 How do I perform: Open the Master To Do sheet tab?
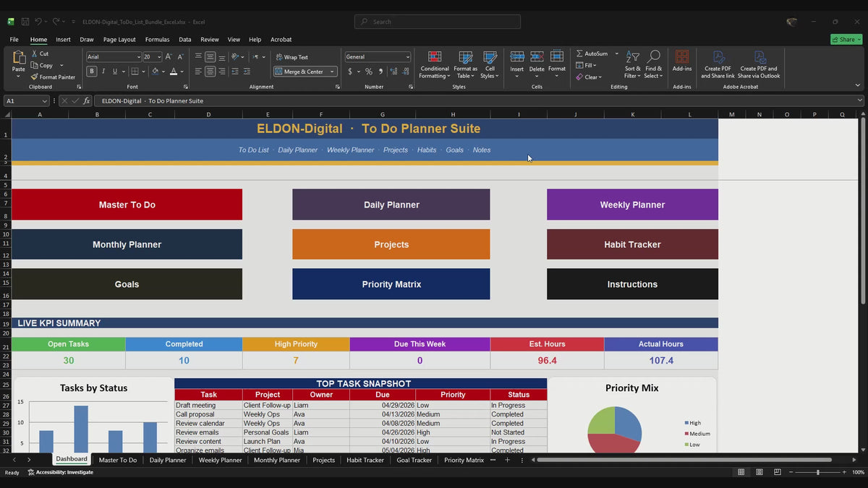pyautogui.click(x=118, y=460)
